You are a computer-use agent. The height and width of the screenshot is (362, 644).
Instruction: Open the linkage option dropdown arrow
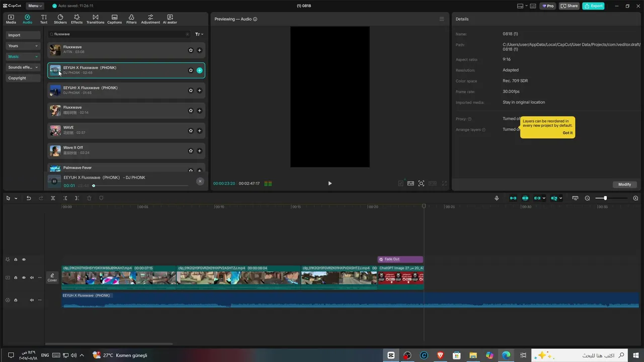click(544, 198)
